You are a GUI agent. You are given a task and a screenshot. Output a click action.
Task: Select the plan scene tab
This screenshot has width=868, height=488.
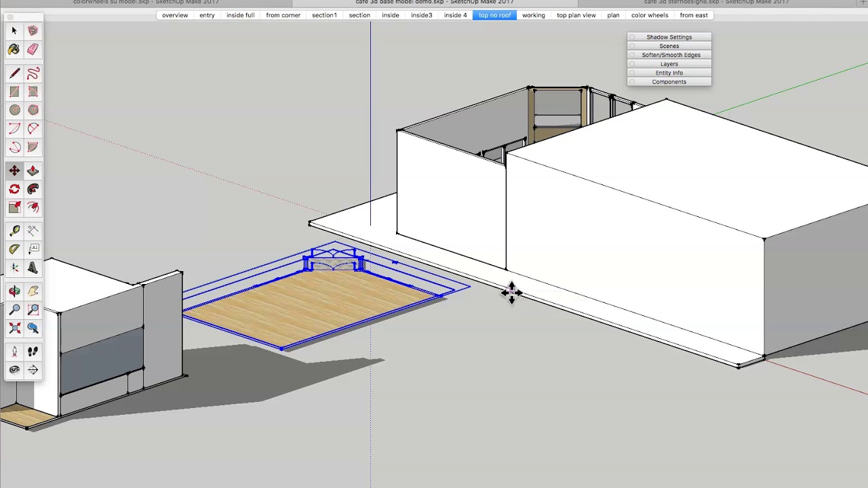(x=613, y=15)
